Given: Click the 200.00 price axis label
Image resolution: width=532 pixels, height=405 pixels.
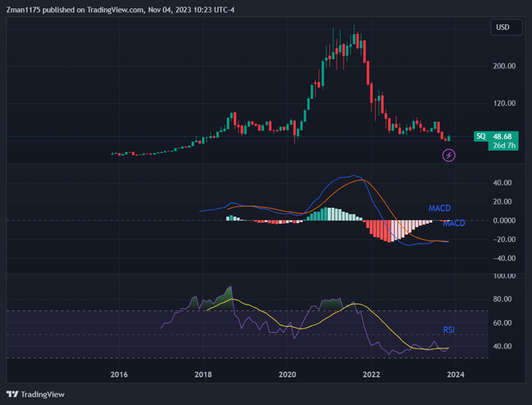Looking at the screenshot, I should tap(504, 67).
